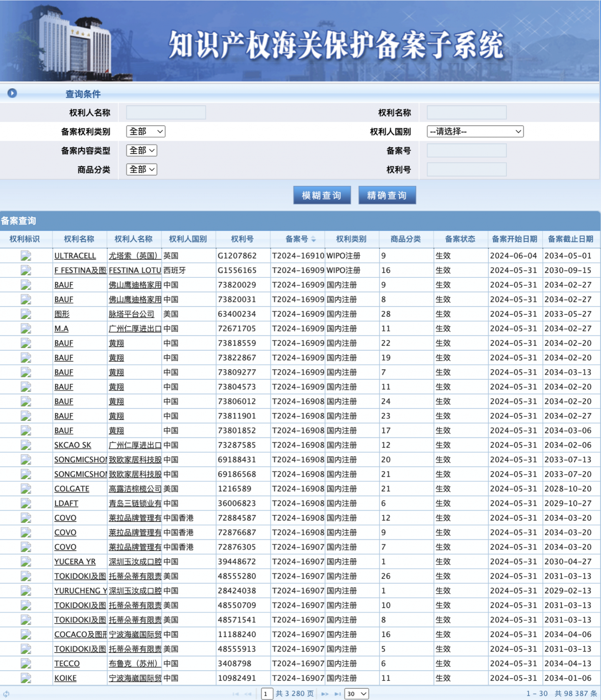Click the 备案号 input field in query form

coord(467,151)
